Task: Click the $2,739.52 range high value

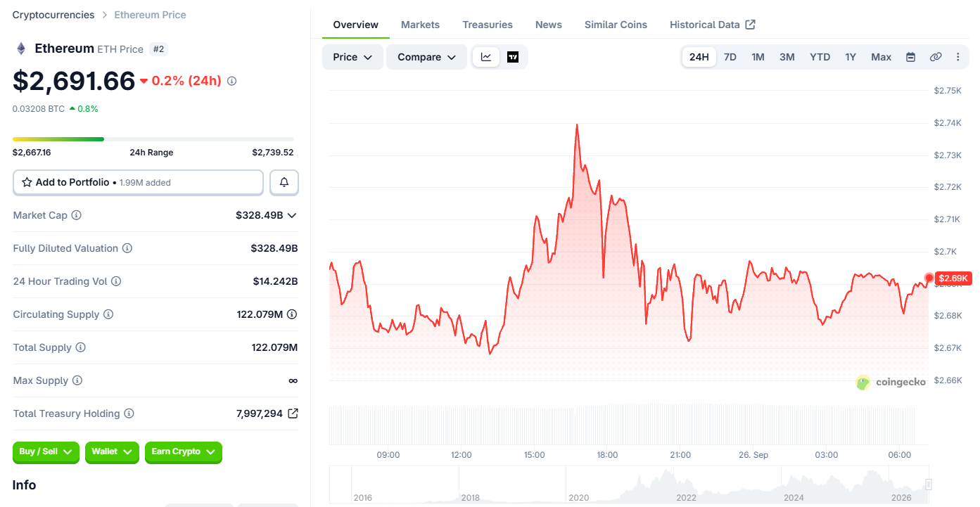Action: (273, 153)
